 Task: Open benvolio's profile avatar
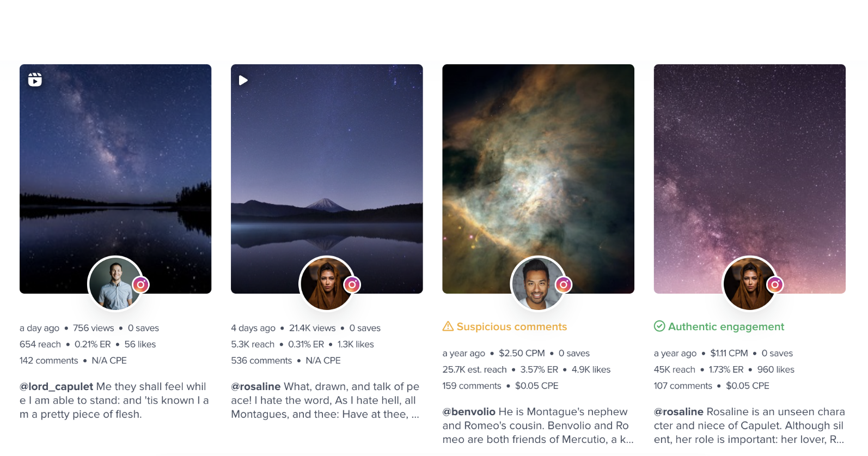coord(538,283)
